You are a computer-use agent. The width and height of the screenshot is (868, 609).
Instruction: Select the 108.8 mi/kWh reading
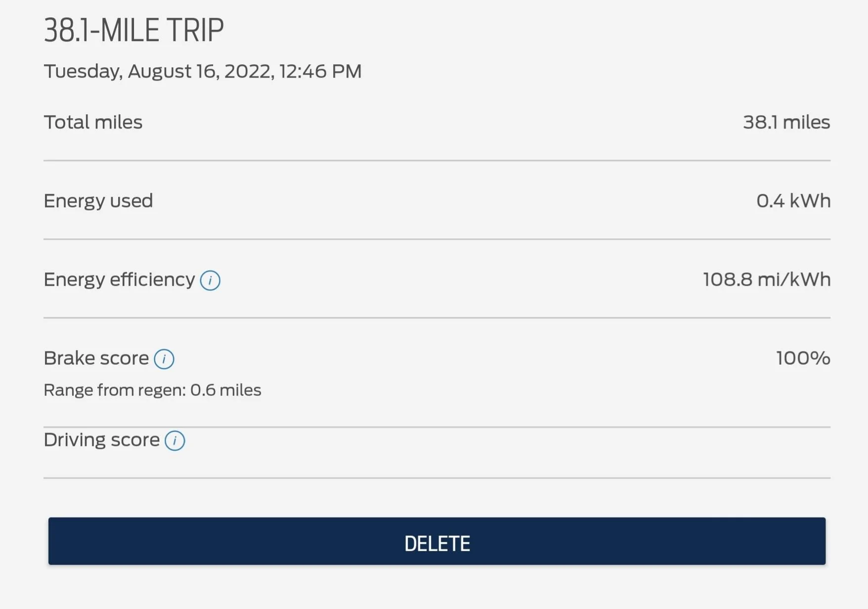pos(766,279)
